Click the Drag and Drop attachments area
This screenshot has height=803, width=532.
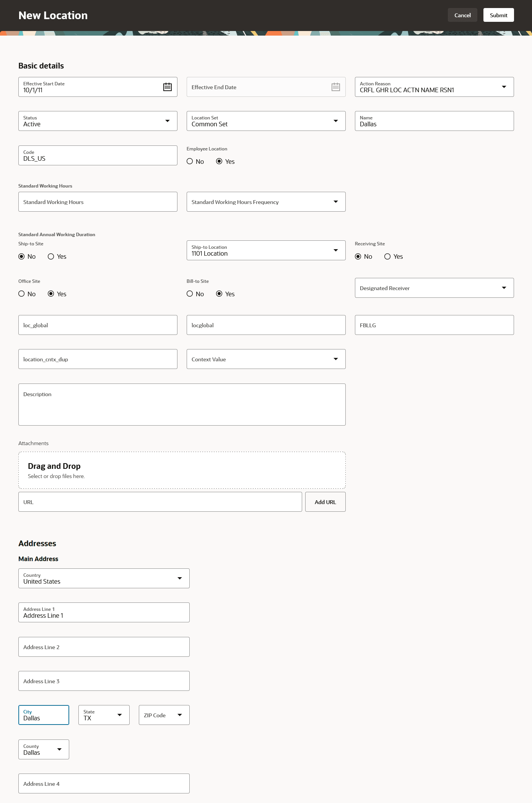[x=182, y=470]
